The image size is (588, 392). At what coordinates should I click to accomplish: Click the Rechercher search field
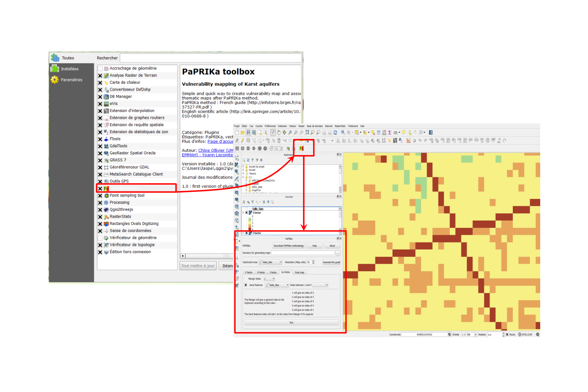(210, 58)
